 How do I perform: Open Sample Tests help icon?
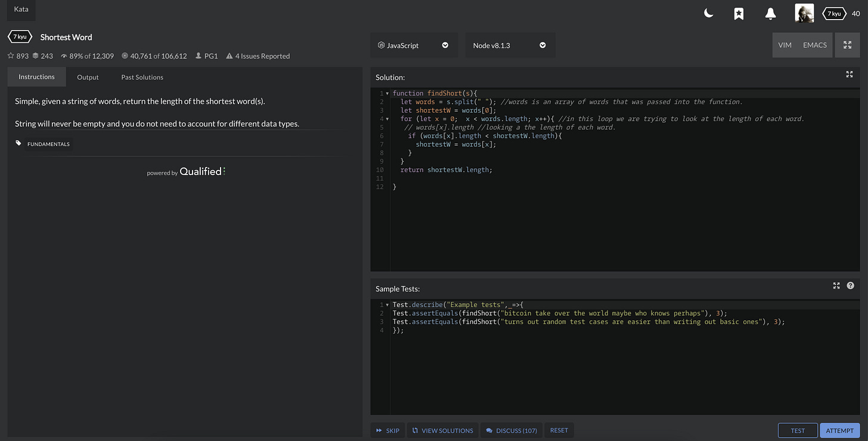click(x=851, y=286)
